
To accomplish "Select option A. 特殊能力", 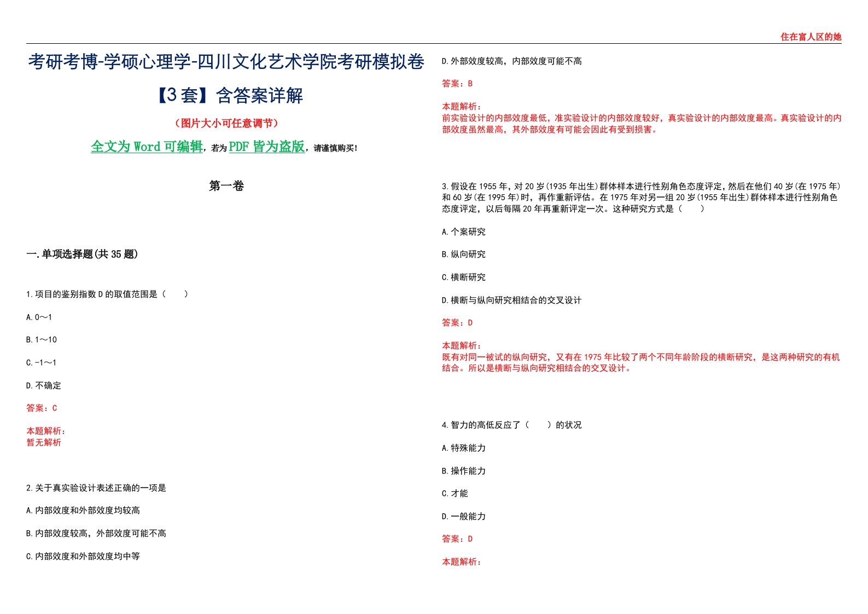I will click(464, 448).
